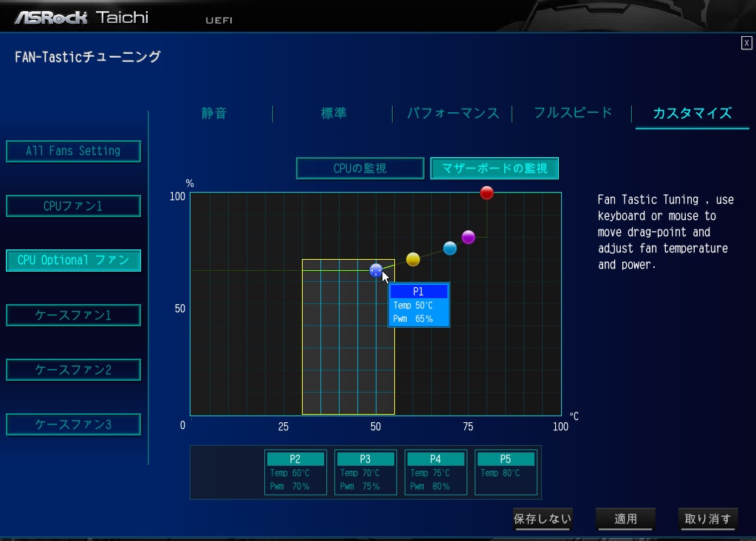Select ケースファン1 from the sidebar
756x541 pixels.
coord(73,315)
